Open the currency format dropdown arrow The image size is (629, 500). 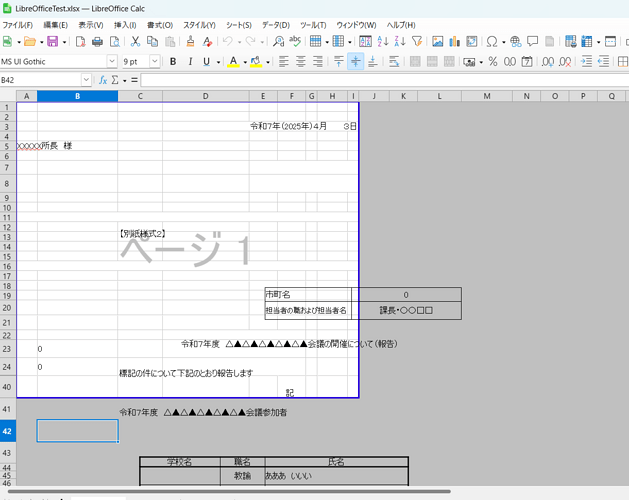click(x=481, y=62)
